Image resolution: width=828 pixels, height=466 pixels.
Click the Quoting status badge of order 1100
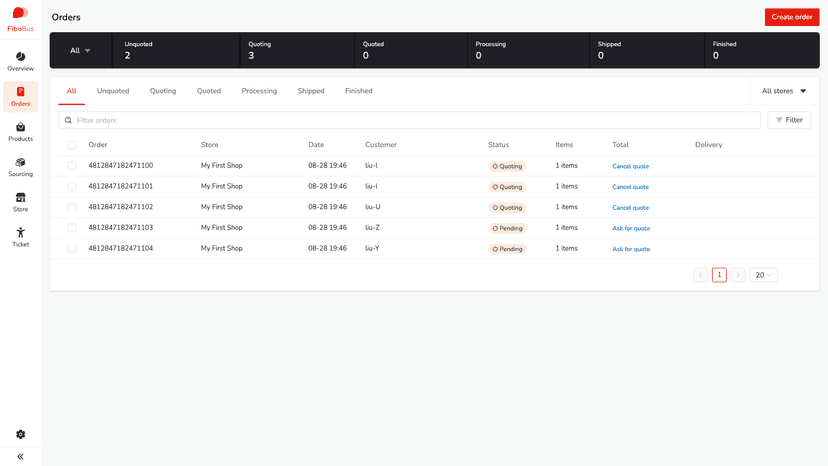[x=507, y=166]
